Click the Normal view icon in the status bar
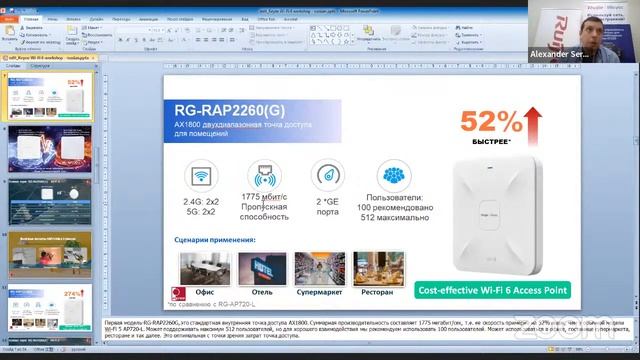This screenshot has width=640, height=360. [x=551, y=349]
